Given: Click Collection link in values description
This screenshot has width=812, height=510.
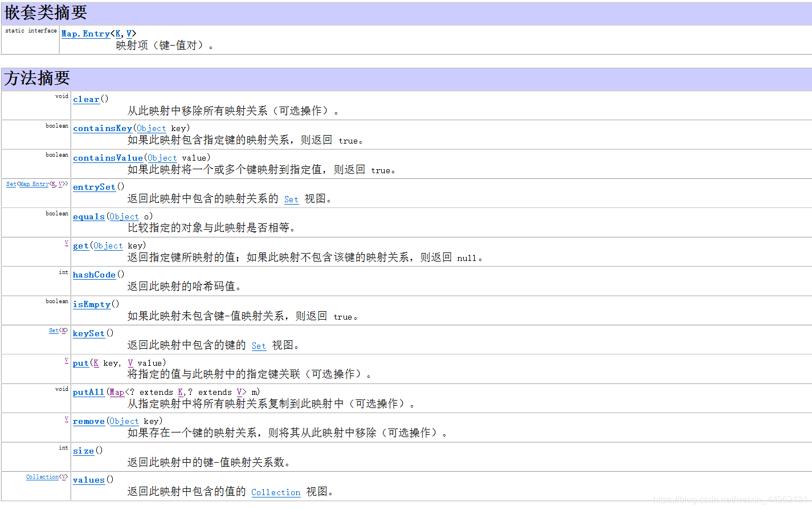Looking at the screenshot, I should point(276,492).
